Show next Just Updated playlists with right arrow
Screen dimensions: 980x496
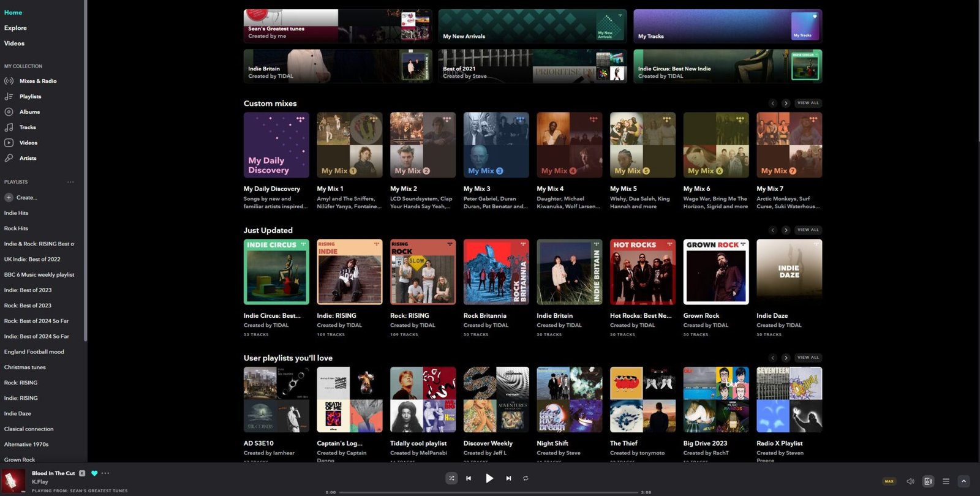tap(786, 230)
